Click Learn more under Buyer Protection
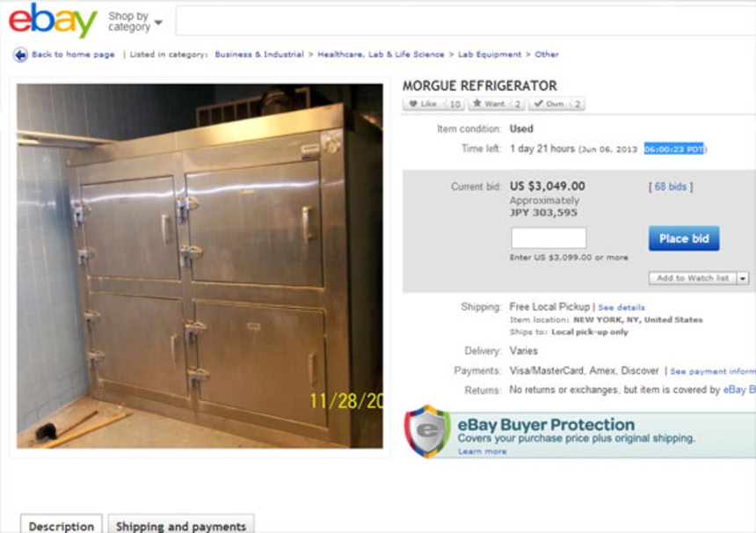756x533 pixels. [482, 451]
